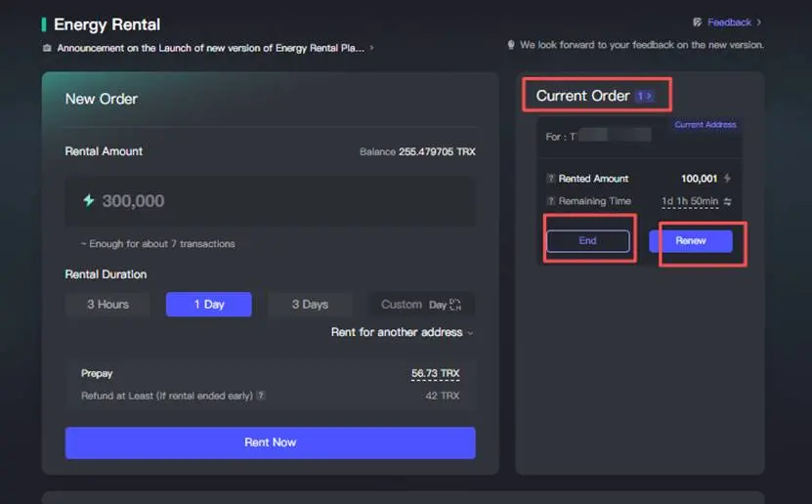Renew the current energy order
This screenshot has width=812, height=504.
(x=690, y=240)
